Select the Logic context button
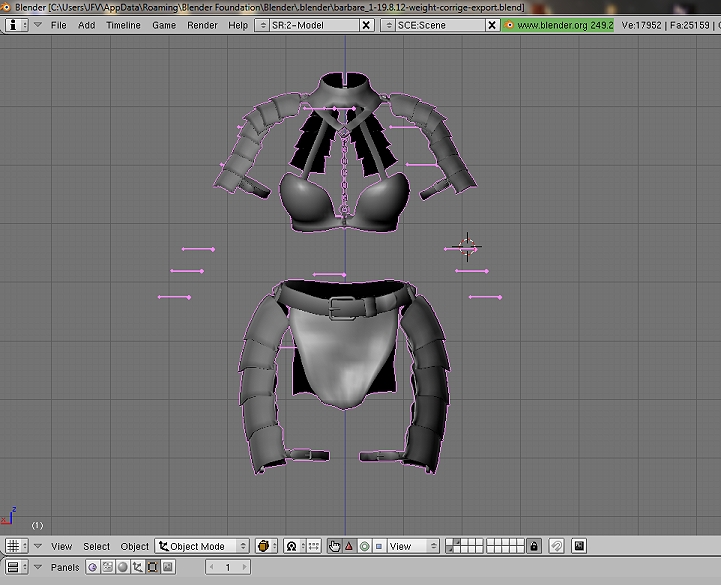721x585 pixels. click(x=92, y=567)
